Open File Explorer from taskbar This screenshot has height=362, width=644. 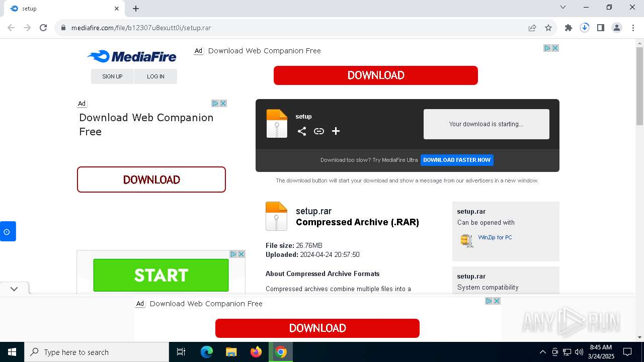231,352
